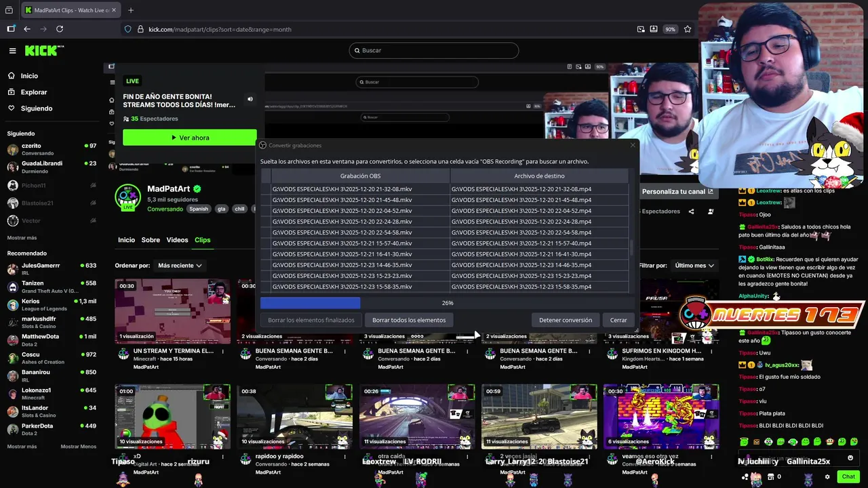This screenshot has width=868, height=488.
Task: Open a new browser tab
Action: (x=131, y=10)
